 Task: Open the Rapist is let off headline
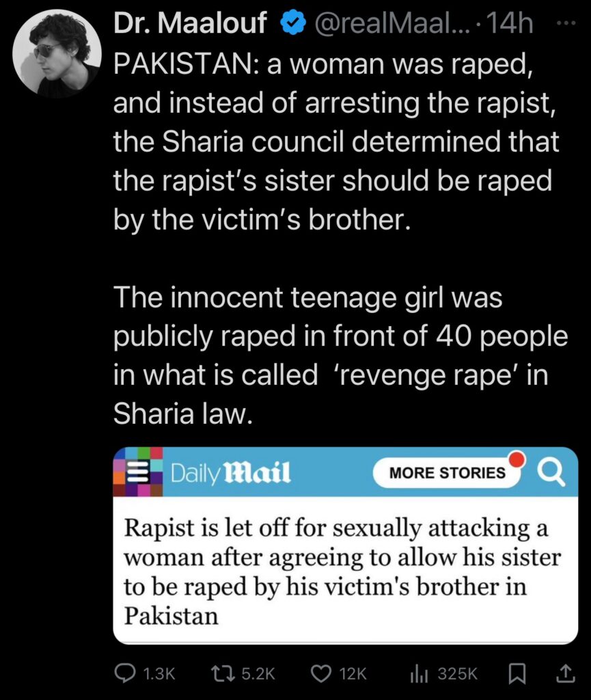point(342,571)
